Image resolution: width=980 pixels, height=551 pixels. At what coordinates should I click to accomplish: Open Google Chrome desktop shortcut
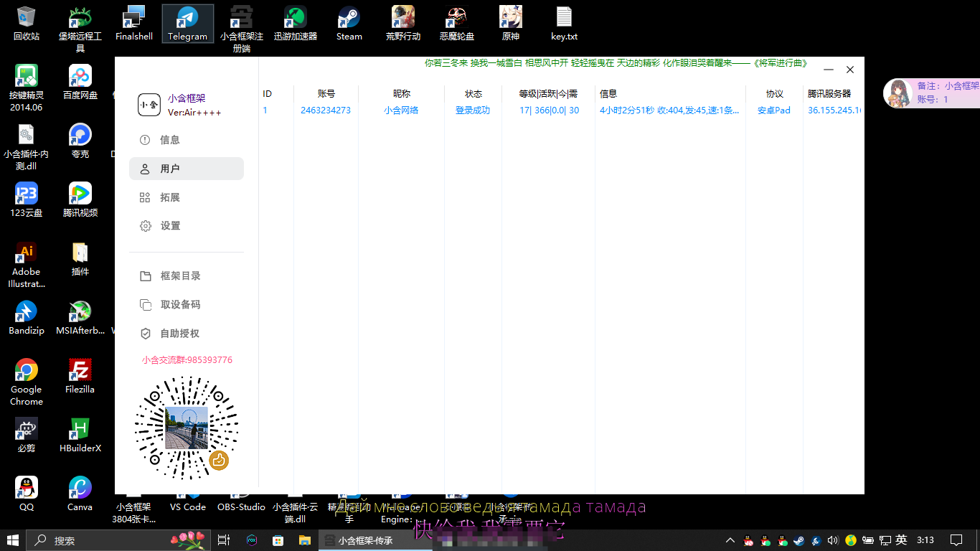click(x=27, y=382)
